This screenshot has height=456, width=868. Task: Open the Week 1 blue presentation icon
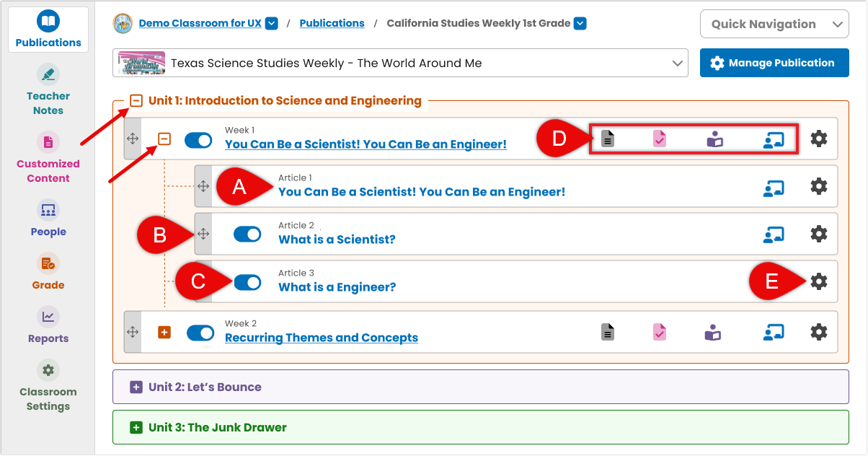coord(774,139)
